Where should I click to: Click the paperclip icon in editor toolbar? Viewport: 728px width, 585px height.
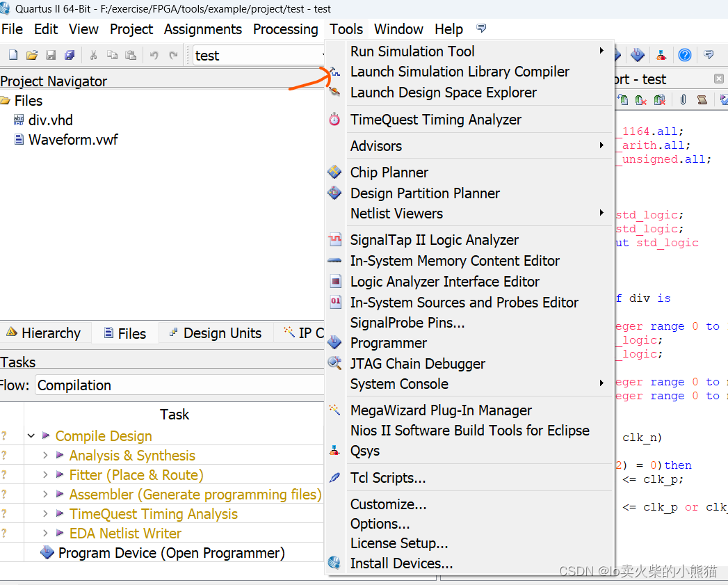tap(683, 100)
